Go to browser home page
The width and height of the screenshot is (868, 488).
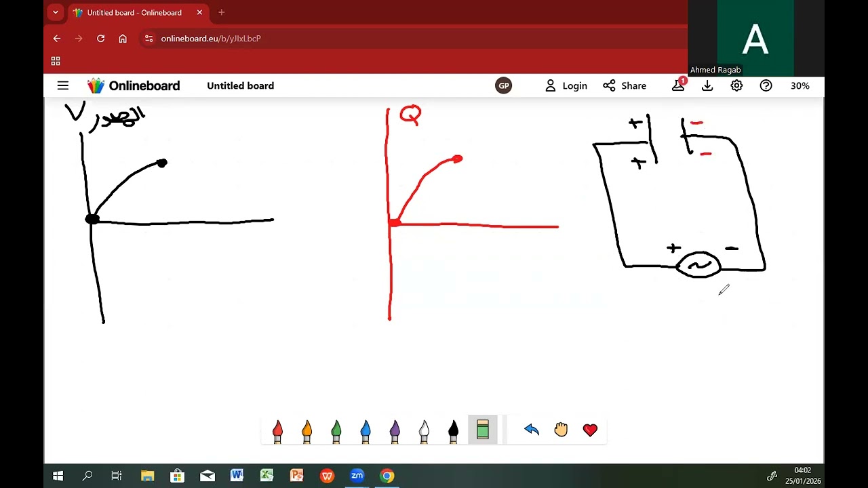[x=123, y=39]
